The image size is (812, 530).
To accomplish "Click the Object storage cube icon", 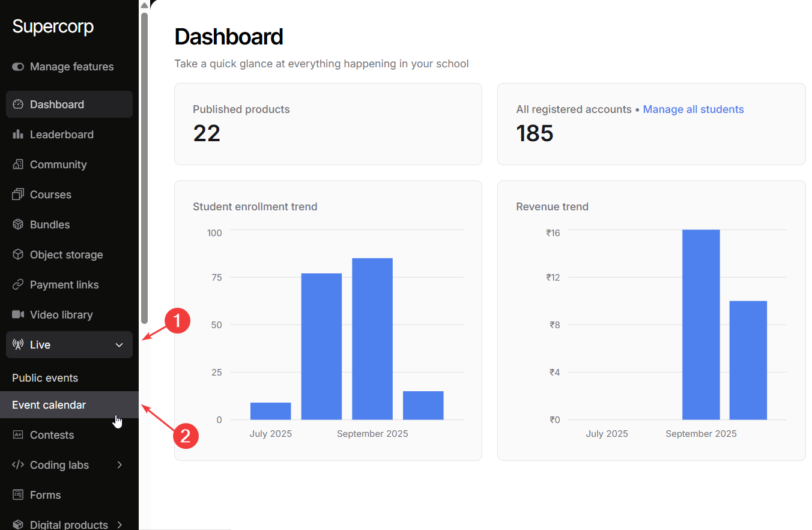I will (x=18, y=255).
